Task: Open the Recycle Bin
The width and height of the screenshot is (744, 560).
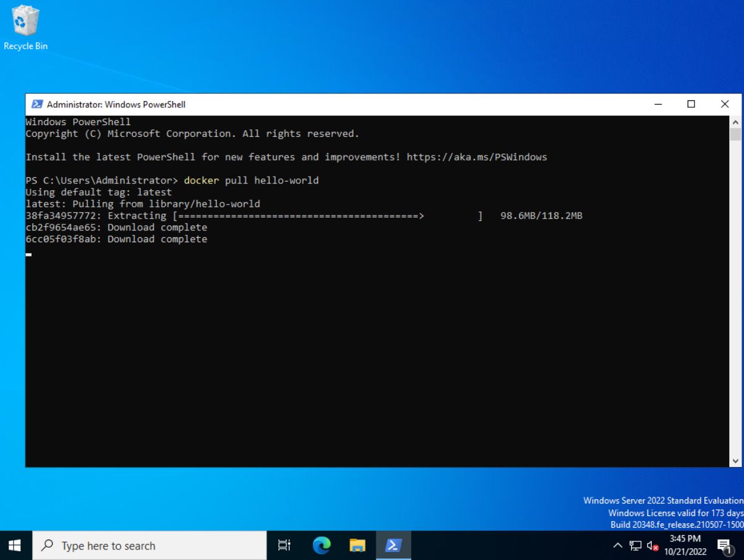Action: 25,25
